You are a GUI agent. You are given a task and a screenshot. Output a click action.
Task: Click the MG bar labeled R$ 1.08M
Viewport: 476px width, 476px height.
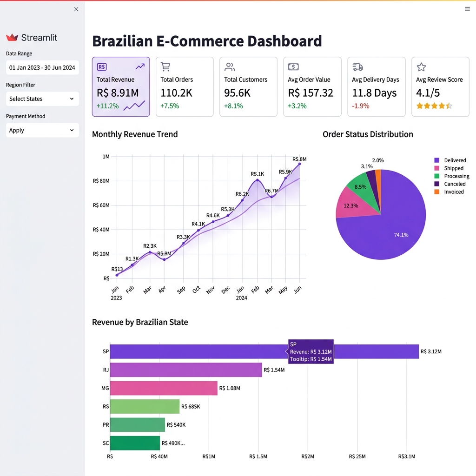164,388
